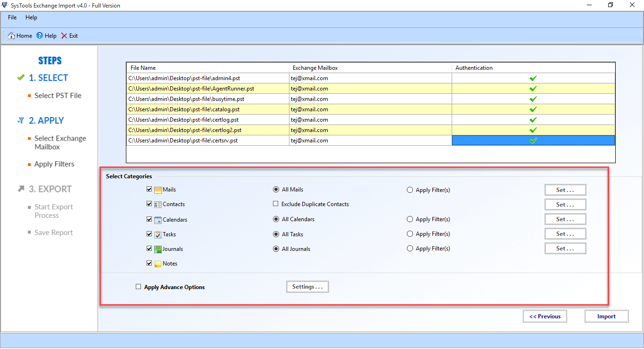This screenshot has width=644, height=349.
Task: Open advanced Settings... button
Action: point(307,287)
